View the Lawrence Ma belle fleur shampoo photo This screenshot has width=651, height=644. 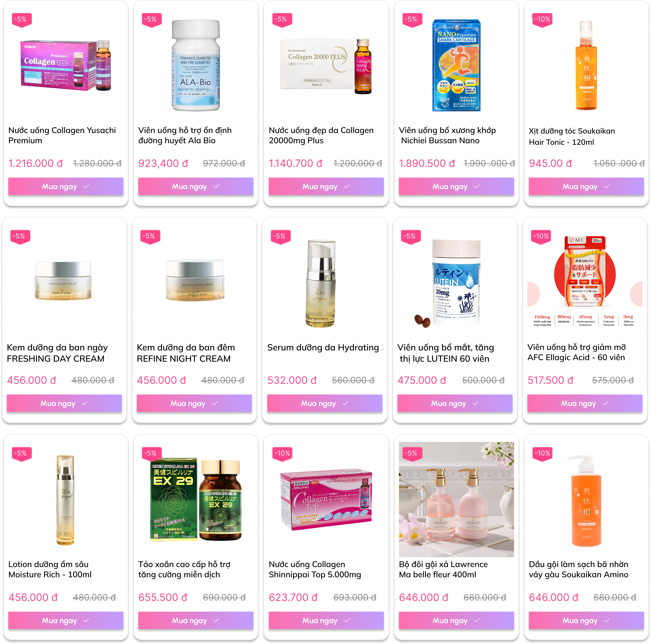456,499
